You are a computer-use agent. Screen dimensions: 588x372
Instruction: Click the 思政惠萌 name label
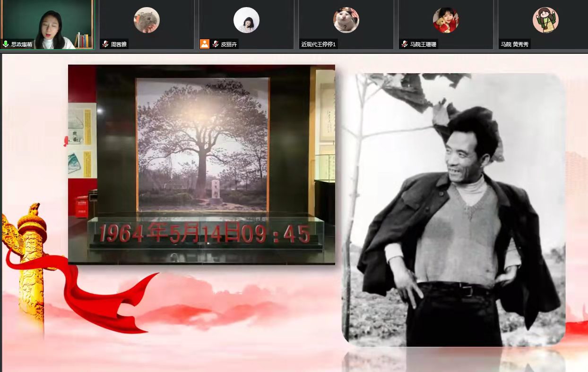point(22,44)
